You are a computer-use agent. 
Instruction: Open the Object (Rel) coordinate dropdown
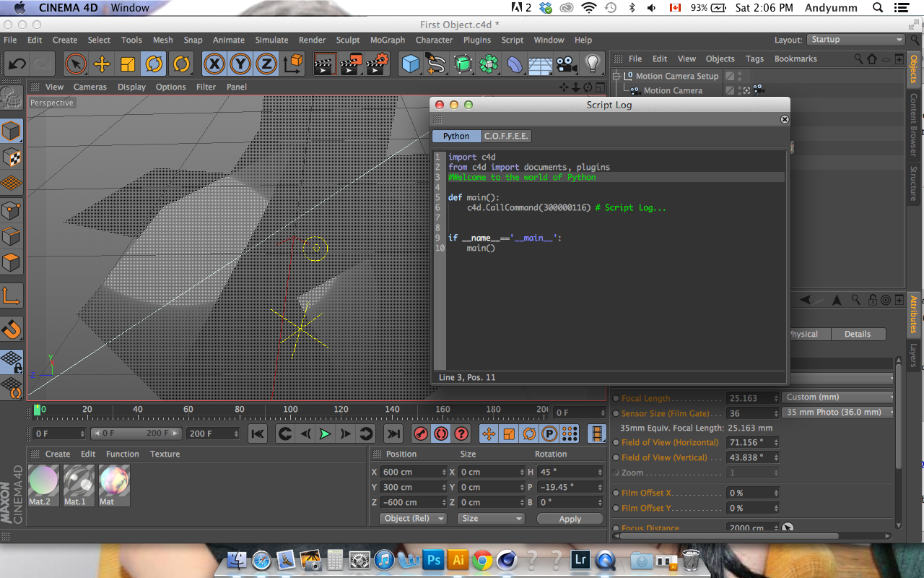(413, 519)
